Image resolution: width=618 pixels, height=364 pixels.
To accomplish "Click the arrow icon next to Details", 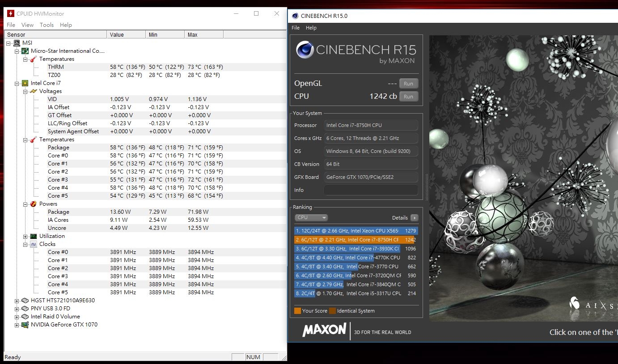I will click(x=414, y=218).
